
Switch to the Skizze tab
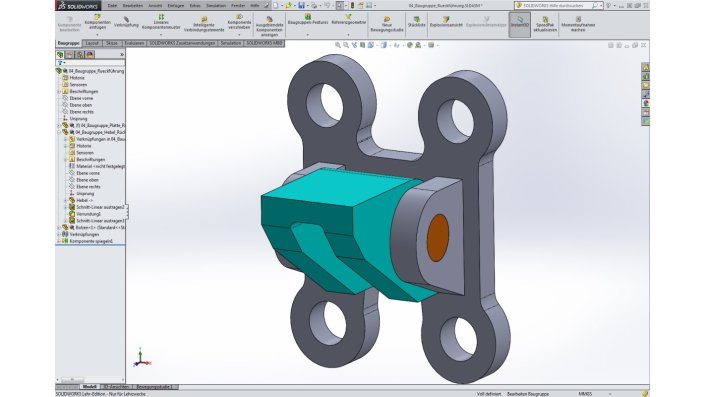coord(112,43)
